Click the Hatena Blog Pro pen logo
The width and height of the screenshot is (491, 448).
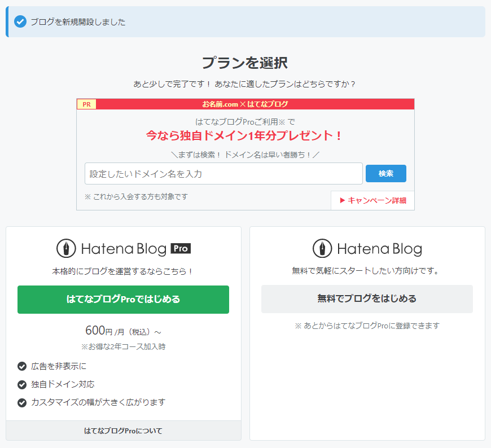pyautogui.click(x=66, y=248)
